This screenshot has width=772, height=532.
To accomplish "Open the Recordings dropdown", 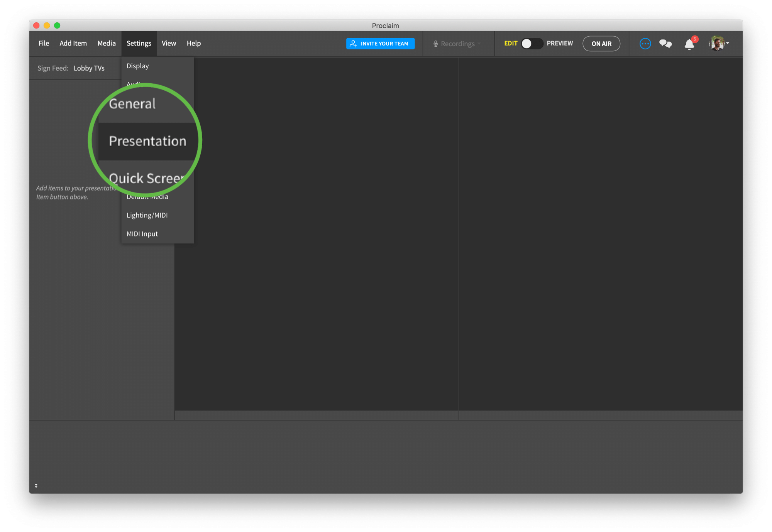I will click(457, 44).
